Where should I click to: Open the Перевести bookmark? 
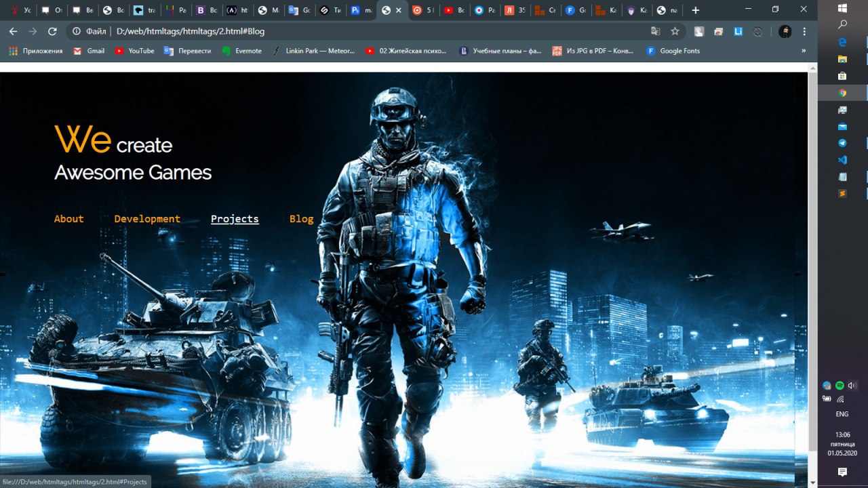pos(188,51)
